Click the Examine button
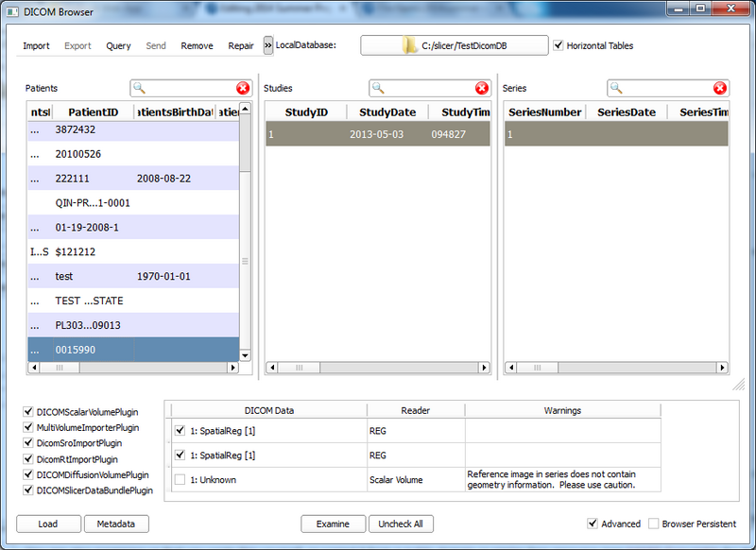Viewport: 756px width, 550px height. [333, 524]
